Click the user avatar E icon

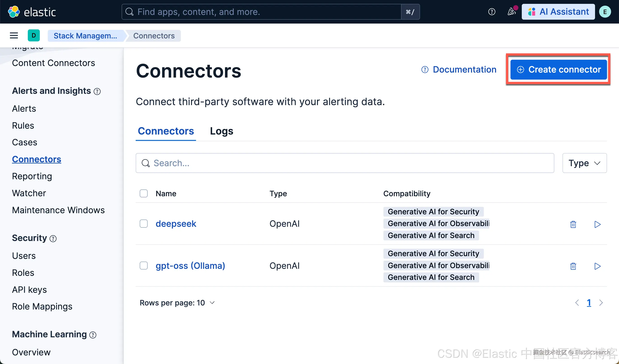tap(605, 12)
